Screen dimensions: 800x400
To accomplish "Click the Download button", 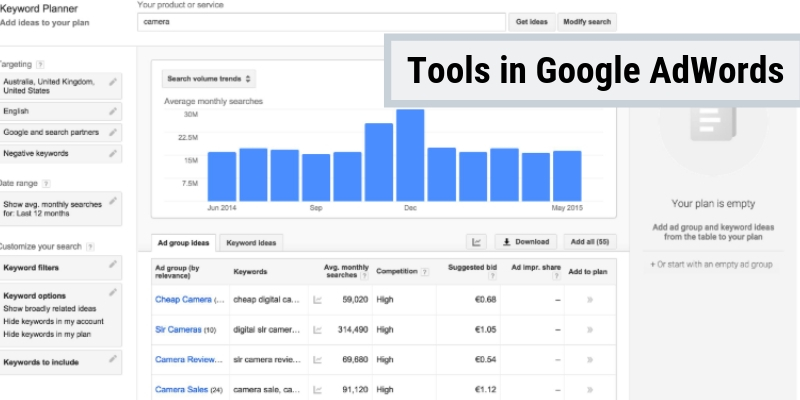I will (526, 241).
